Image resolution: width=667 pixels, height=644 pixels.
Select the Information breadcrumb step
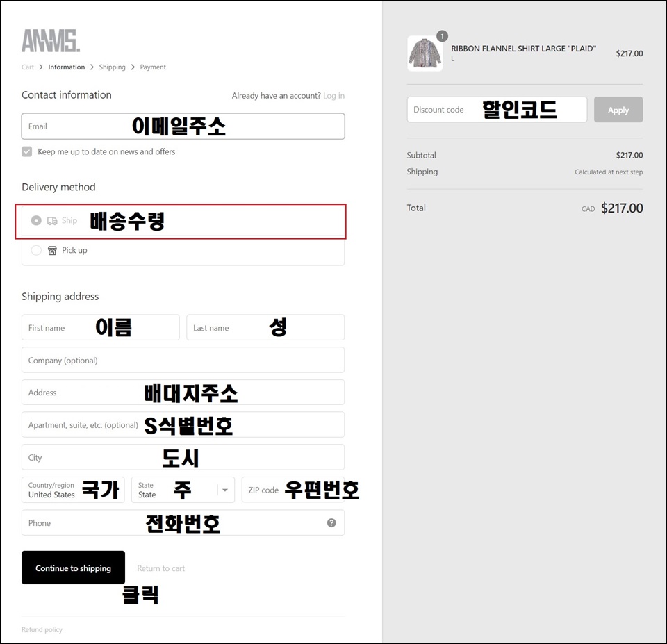(67, 67)
